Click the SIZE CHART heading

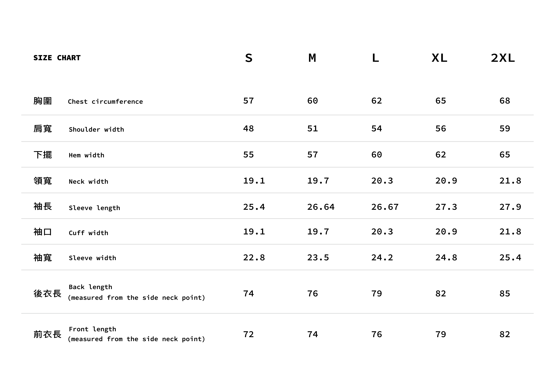coord(57,58)
